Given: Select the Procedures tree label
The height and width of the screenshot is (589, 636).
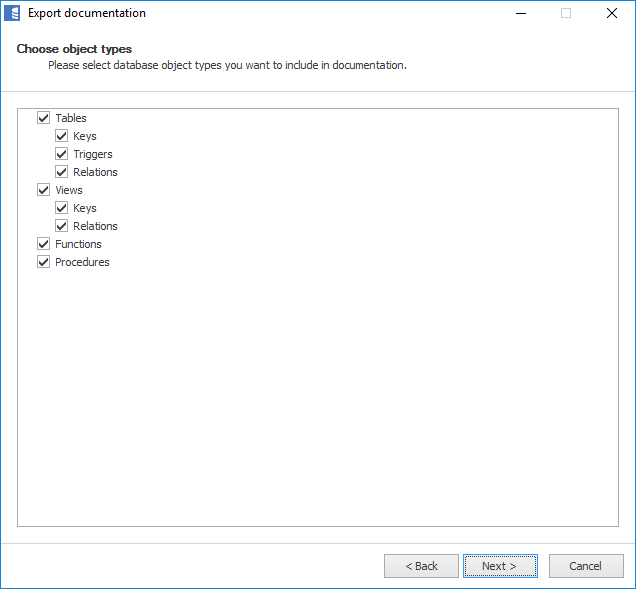Looking at the screenshot, I should [82, 262].
